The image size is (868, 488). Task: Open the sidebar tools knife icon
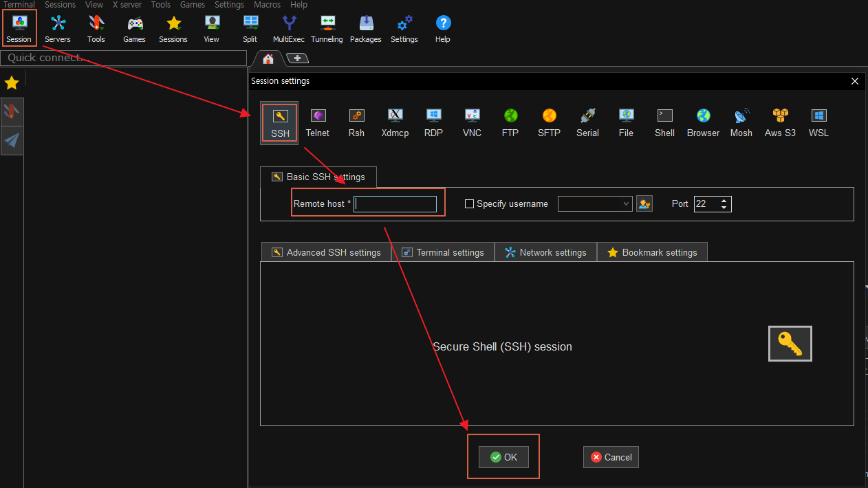coord(12,112)
